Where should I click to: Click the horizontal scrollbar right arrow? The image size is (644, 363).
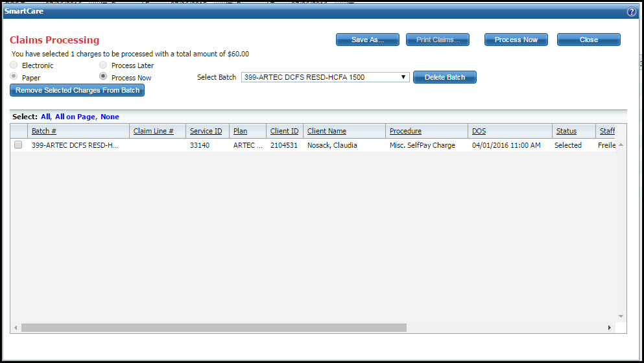[609, 328]
